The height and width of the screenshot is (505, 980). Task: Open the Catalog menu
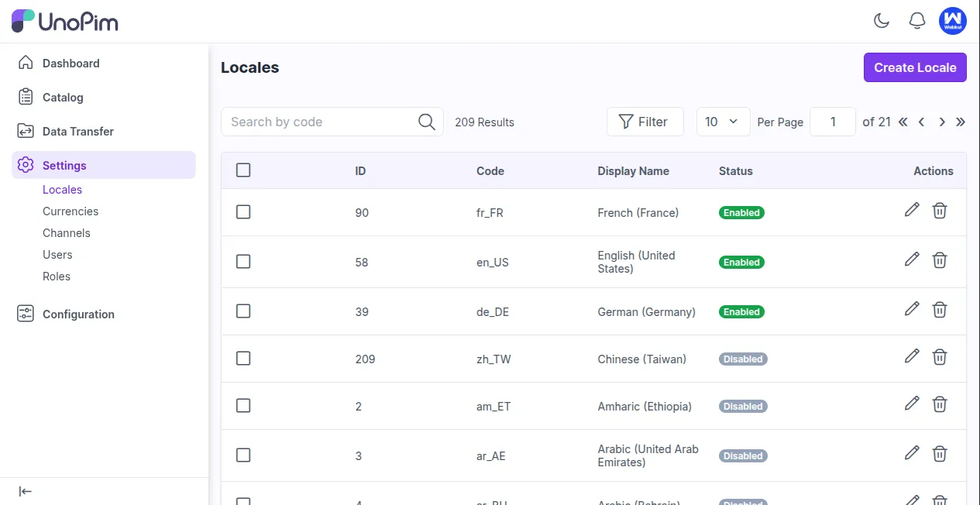[x=63, y=98]
